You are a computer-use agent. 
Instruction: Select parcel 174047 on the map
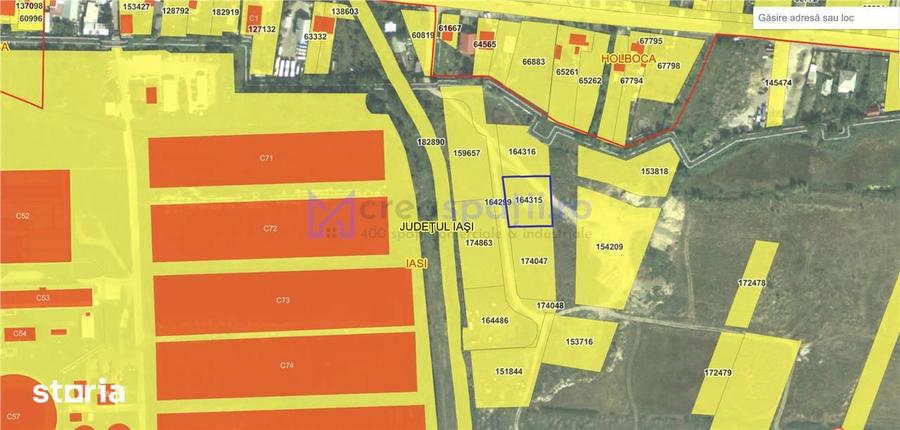[x=534, y=261]
